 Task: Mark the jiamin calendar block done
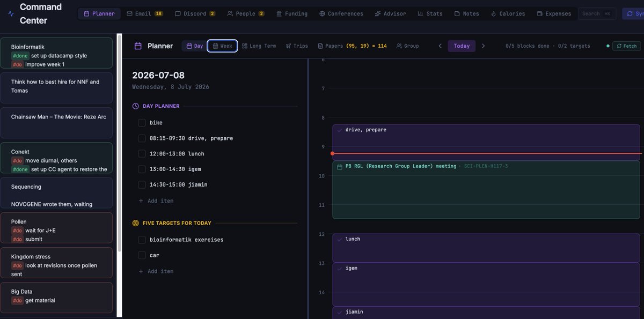pyautogui.click(x=339, y=312)
